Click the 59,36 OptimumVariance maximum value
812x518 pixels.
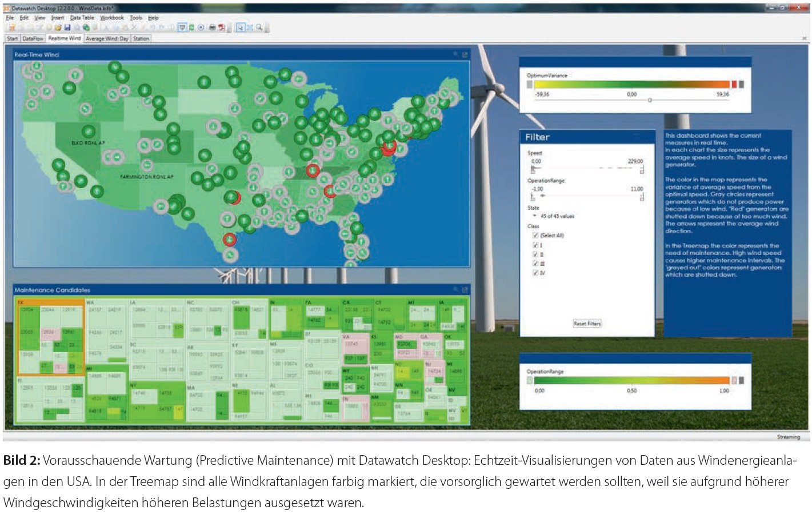[723, 94]
